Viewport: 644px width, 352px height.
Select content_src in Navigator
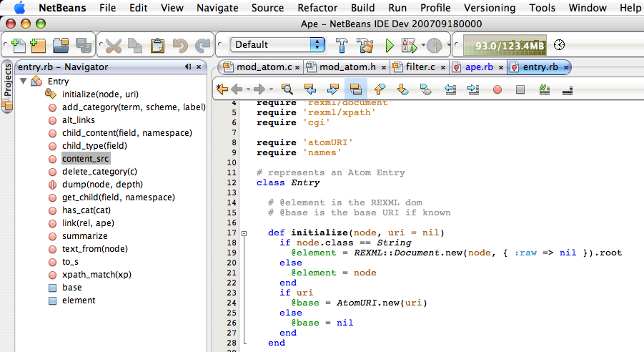click(86, 159)
